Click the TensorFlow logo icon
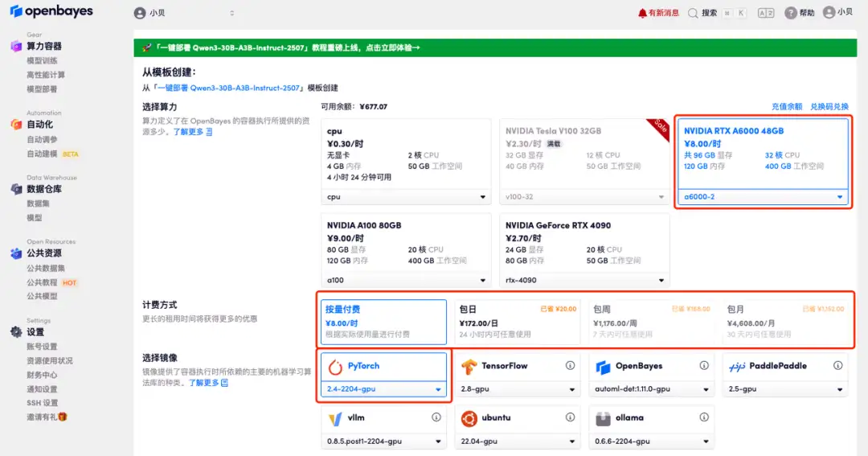Image resolution: width=868 pixels, height=456 pixels. pos(469,367)
